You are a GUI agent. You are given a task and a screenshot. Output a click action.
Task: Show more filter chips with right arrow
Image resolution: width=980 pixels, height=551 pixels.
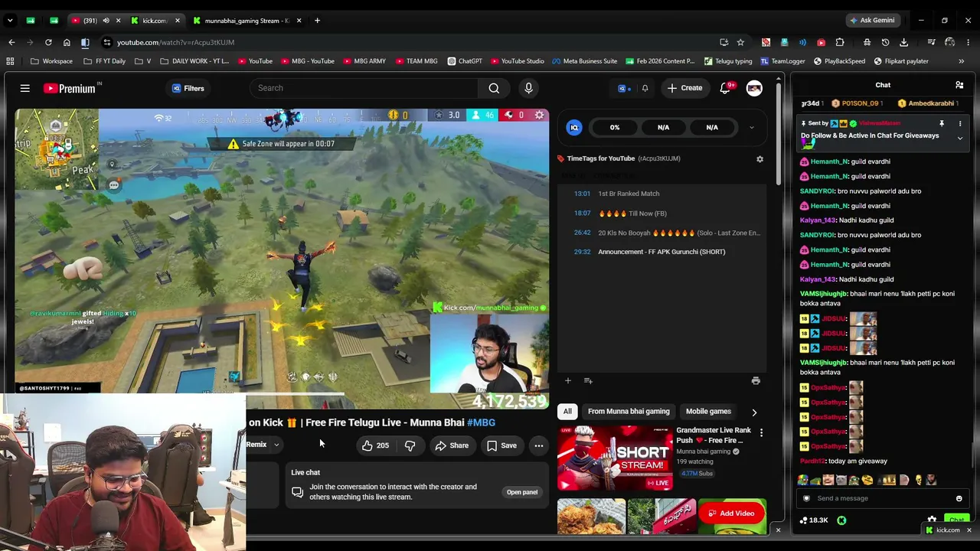(754, 412)
